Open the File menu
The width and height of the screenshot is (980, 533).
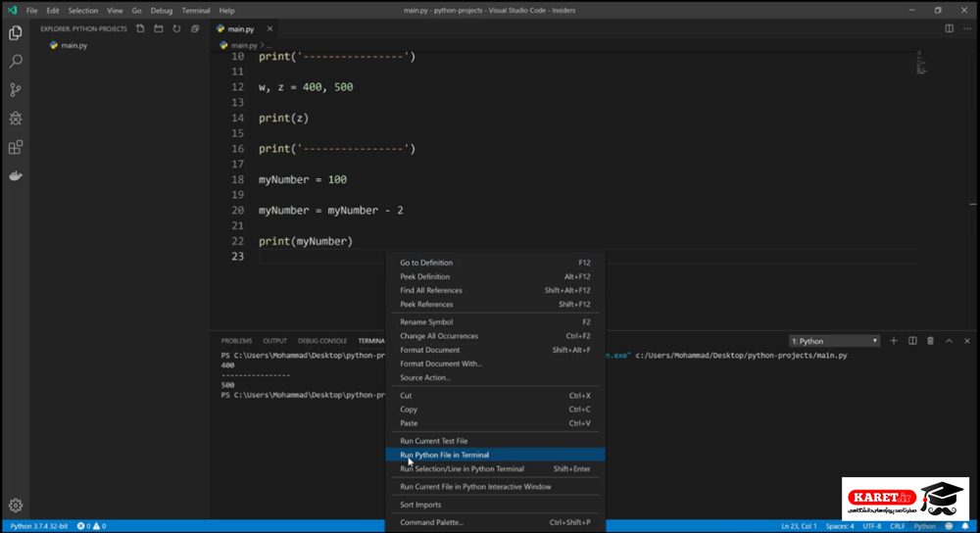[32, 11]
